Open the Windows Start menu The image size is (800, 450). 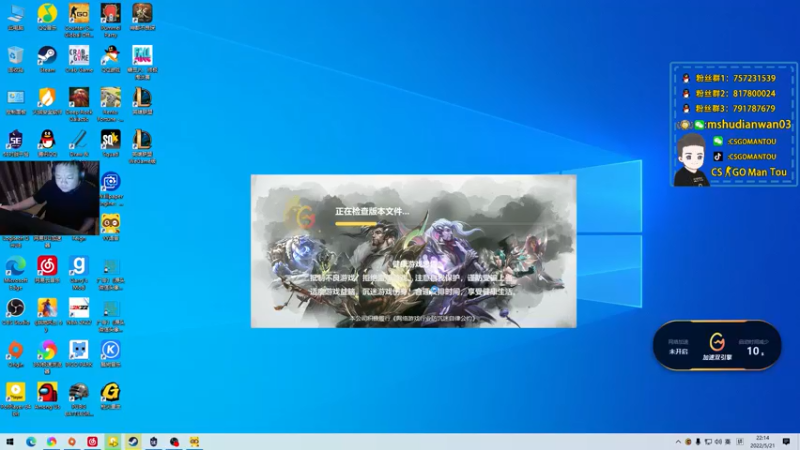point(10,441)
